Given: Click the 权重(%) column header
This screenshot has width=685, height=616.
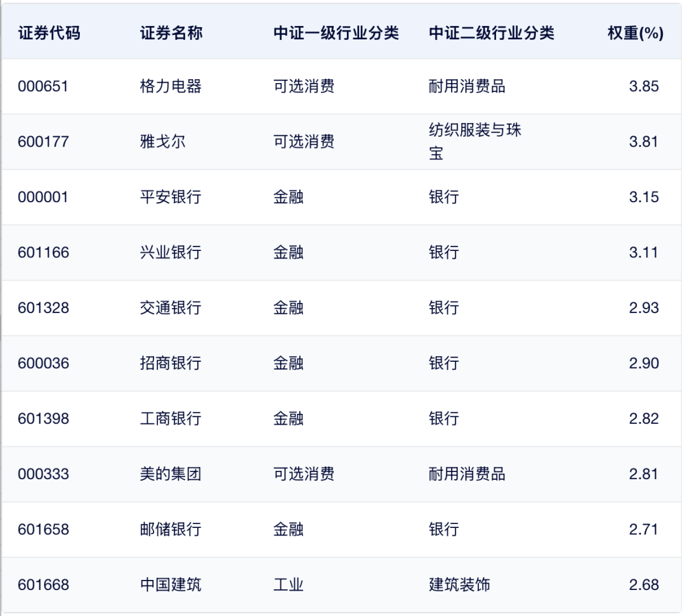Looking at the screenshot, I should tap(635, 33).
